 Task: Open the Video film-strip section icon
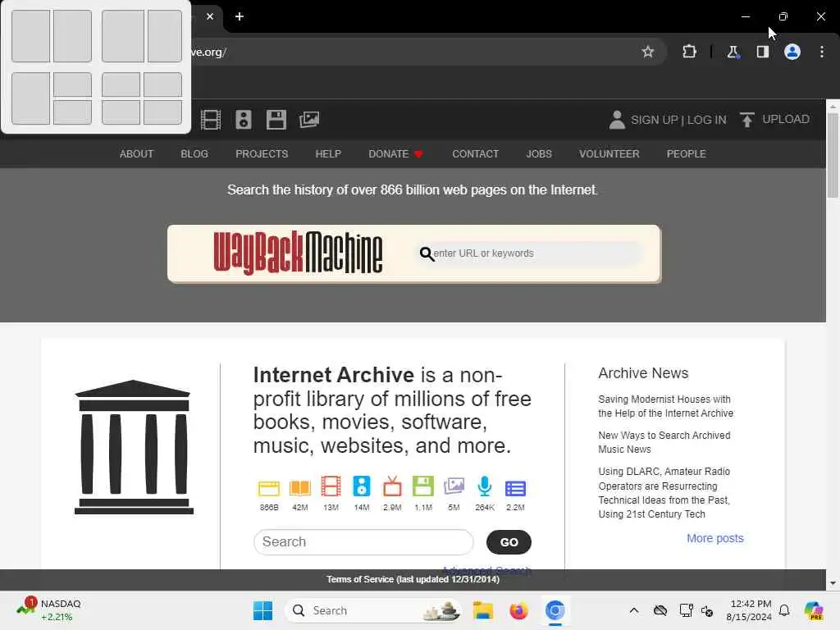[x=211, y=120]
